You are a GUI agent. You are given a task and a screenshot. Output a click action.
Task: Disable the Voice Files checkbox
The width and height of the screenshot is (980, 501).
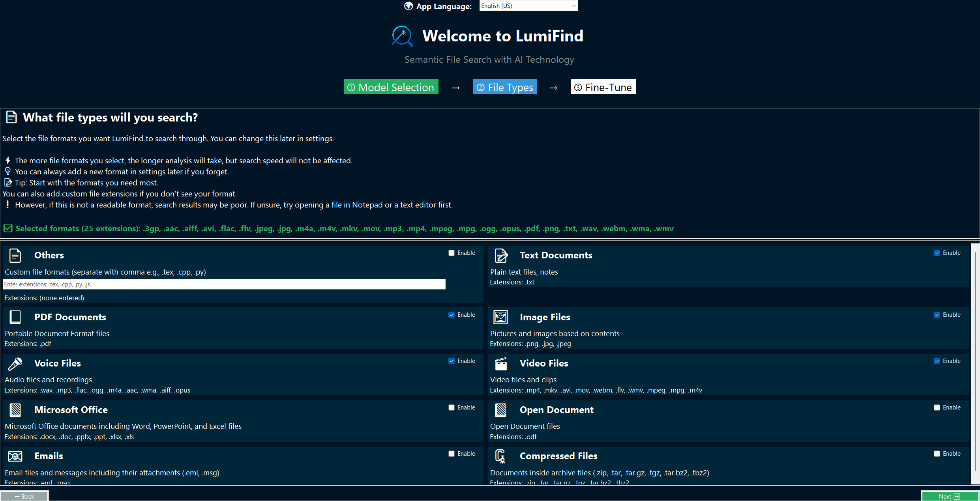click(x=452, y=361)
